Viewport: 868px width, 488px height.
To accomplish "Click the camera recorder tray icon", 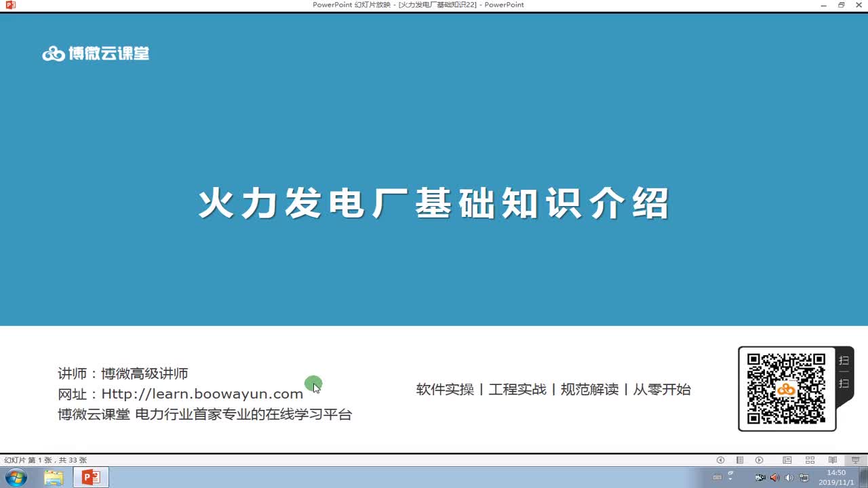I will click(760, 478).
